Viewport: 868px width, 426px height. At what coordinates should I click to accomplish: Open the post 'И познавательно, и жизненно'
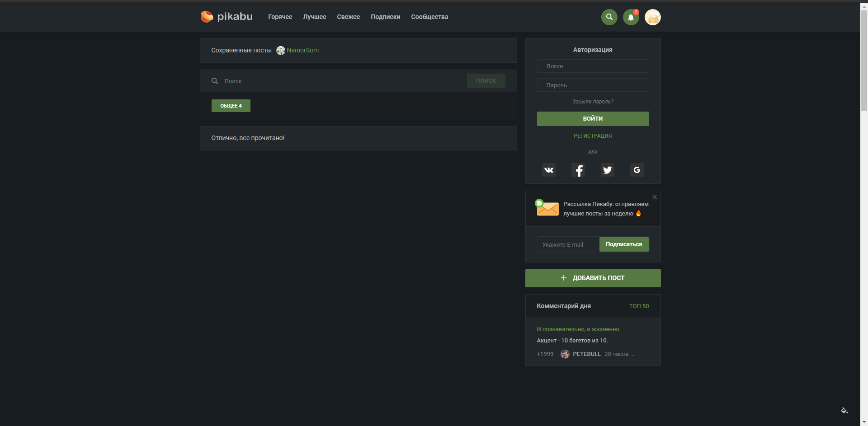(578, 329)
